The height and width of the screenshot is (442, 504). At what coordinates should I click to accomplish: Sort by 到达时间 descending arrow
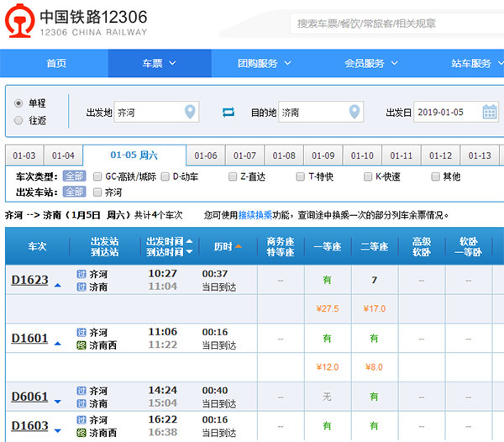[189, 252]
